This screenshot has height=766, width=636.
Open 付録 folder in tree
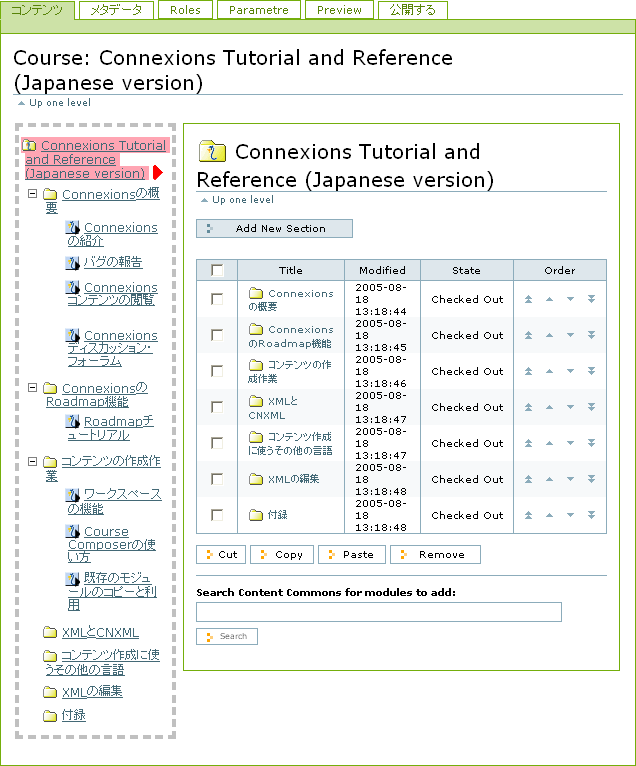click(73, 715)
